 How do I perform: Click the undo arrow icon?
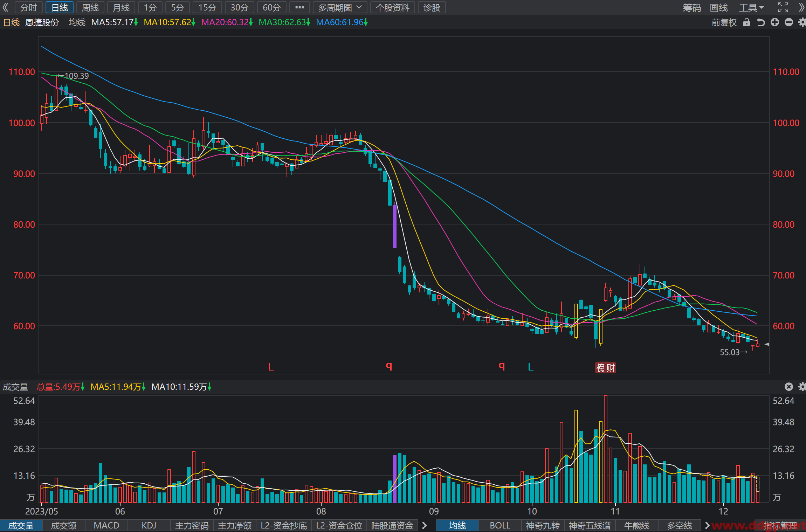click(x=760, y=22)
